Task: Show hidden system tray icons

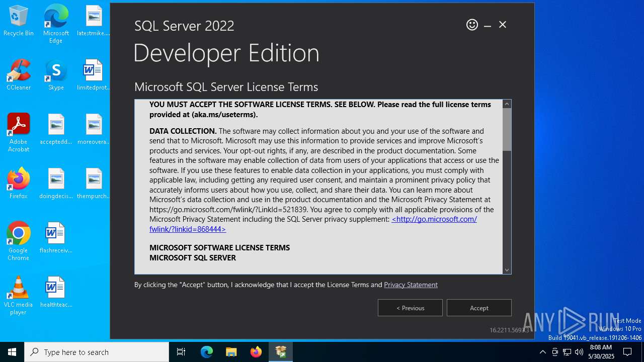Action: coord(542,352)
